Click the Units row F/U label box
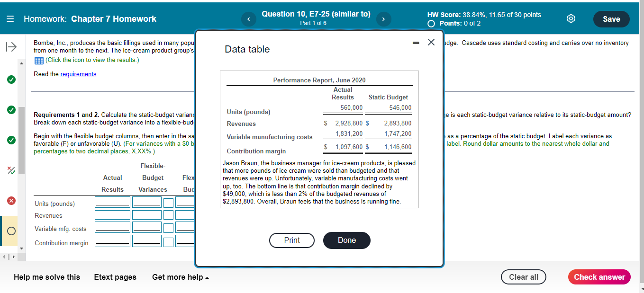Image resolution: width=644 pixels, height=293 pixels. click(168, 203)
